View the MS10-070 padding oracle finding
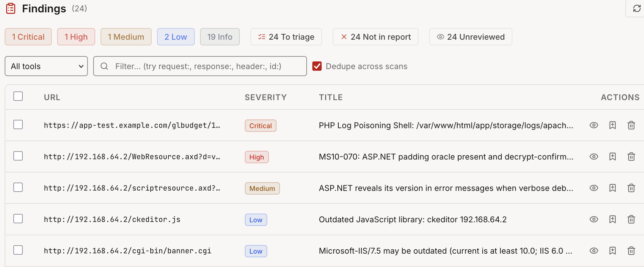The height and width of the screenshot is (267, 644). pyautogui.click(x=594, y=157)
